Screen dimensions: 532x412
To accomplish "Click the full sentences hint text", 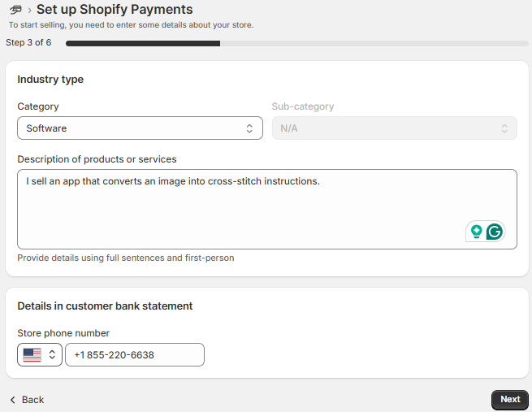I will (126, 258).
